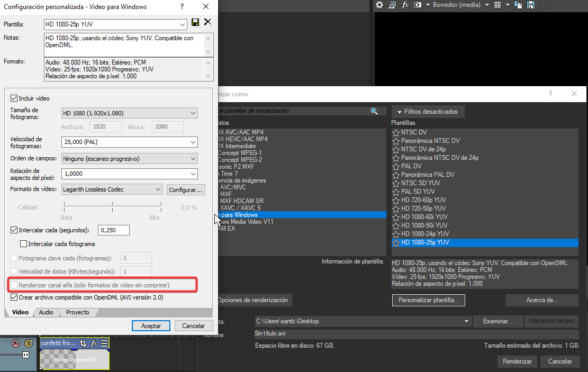Open the output folder path dropdown

pos(466,321)
